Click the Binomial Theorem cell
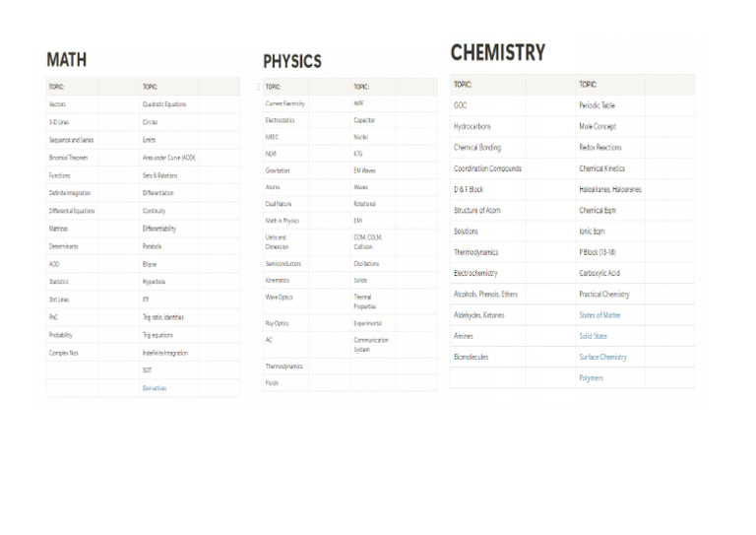Viewport: 756px width, 535px height. 70,158
